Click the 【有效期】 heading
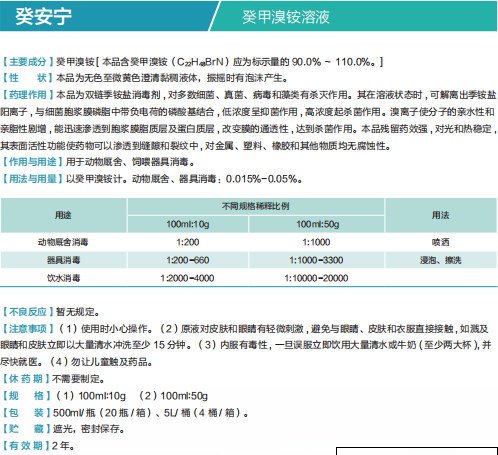Viewport: 498px width, 455px height. 26,445
